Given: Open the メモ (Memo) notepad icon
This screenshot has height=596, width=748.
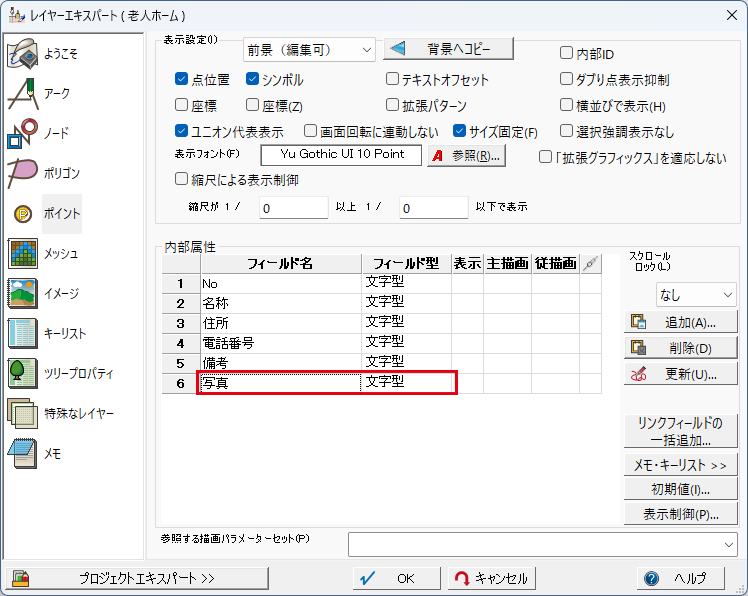Looking at the screenshot, I should click(23, 453).
